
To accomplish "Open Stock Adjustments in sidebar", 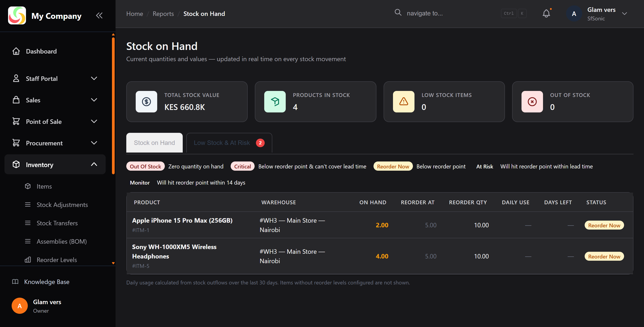I will click(62, 205).
